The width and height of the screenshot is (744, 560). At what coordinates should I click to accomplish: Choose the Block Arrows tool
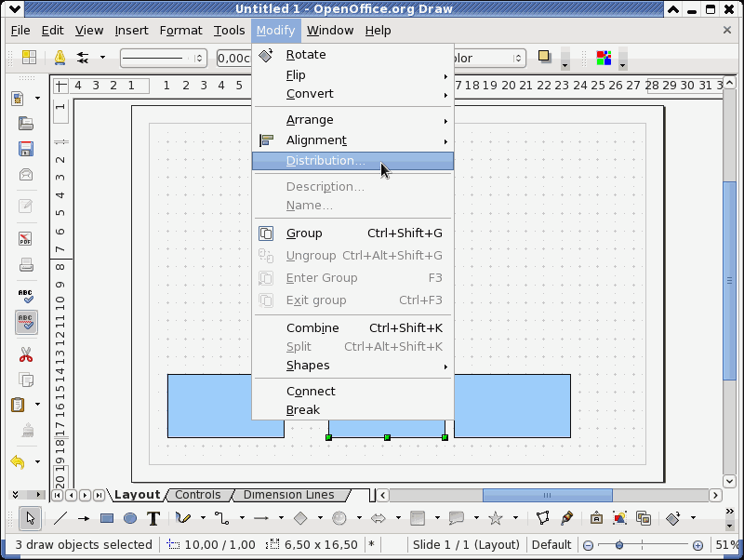[379, 518]
